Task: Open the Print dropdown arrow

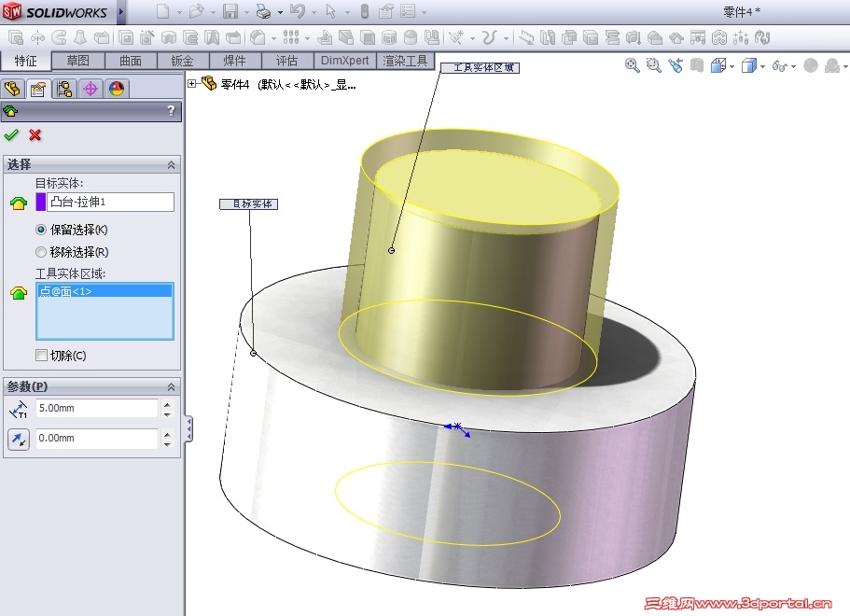Action: 280,12
